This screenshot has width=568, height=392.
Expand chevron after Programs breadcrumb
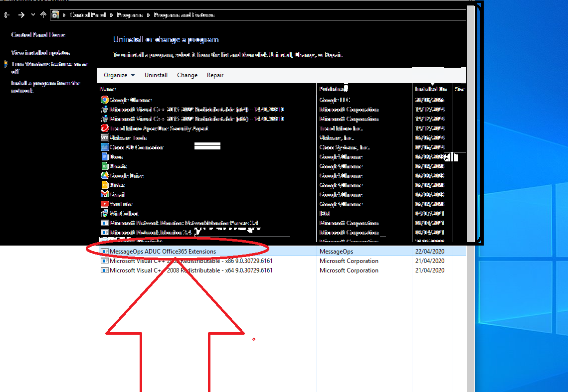click(148, 15)
